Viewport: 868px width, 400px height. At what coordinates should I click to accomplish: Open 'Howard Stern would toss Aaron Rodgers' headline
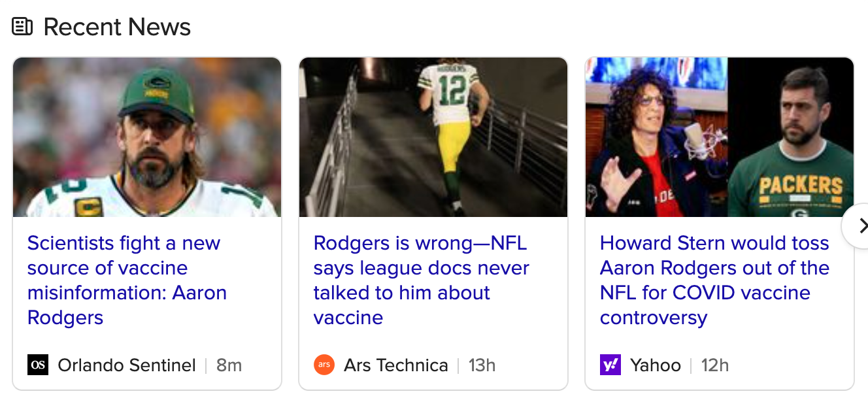[x=714, y=280]
